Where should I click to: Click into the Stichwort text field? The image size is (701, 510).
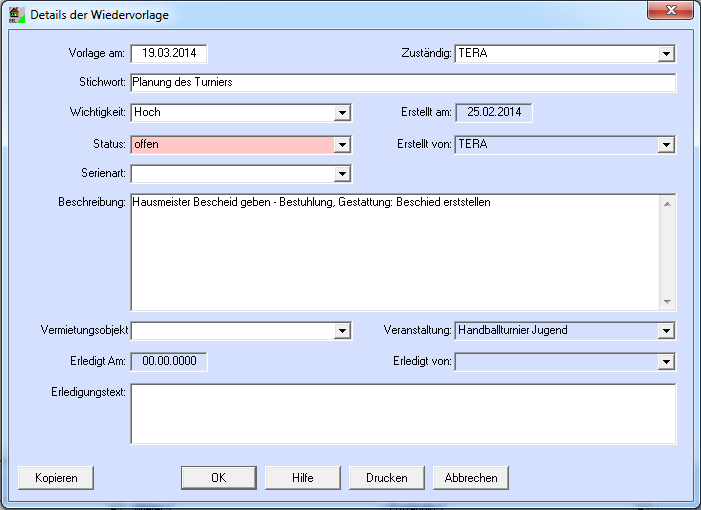402,83
